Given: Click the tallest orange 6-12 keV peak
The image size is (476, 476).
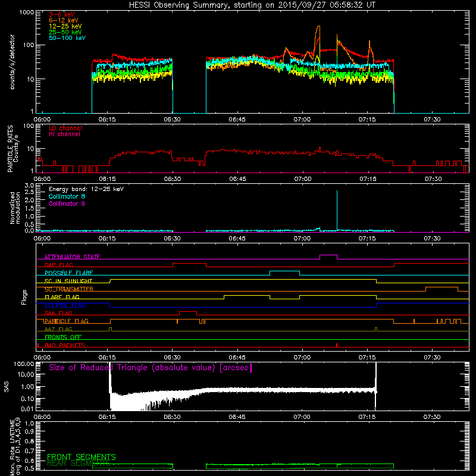Looking at the screenshot, I should click(318, 27).
